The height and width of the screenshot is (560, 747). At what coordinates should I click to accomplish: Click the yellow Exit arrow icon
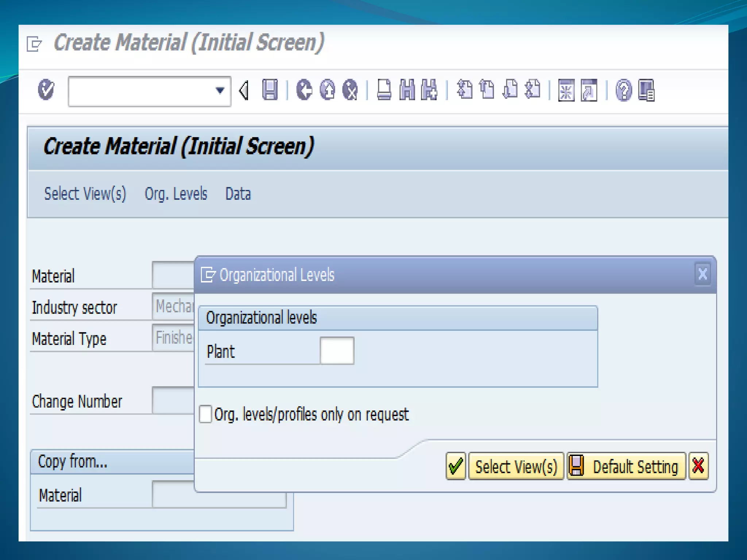pyautogui.click(x=327, y=90)
